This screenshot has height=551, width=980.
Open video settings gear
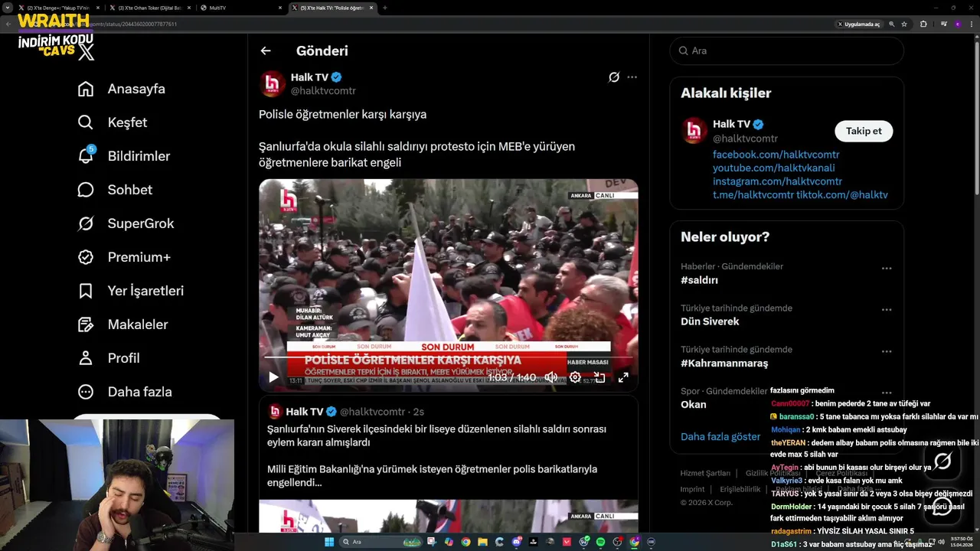coord(575,377)
